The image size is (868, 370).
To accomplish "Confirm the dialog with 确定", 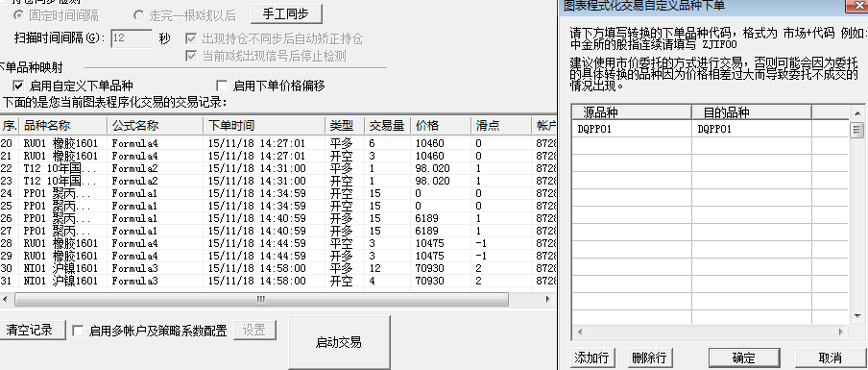I will click(x=744, y=358).
